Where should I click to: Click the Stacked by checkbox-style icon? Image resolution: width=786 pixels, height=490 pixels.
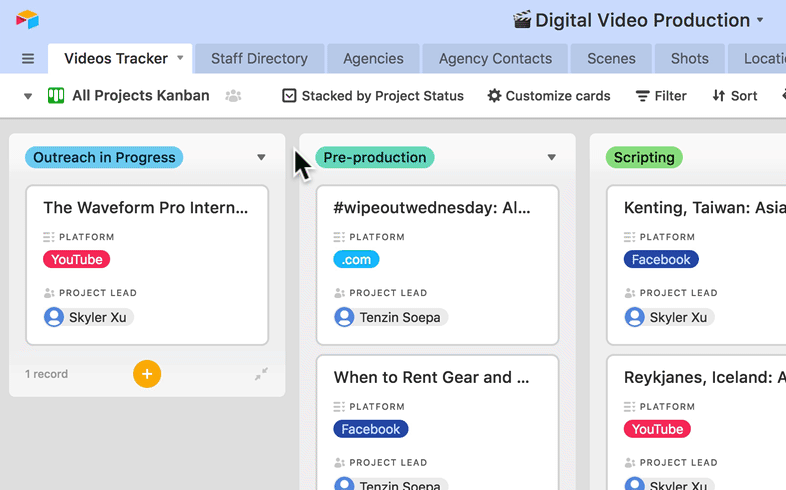(x=289, y=96)
